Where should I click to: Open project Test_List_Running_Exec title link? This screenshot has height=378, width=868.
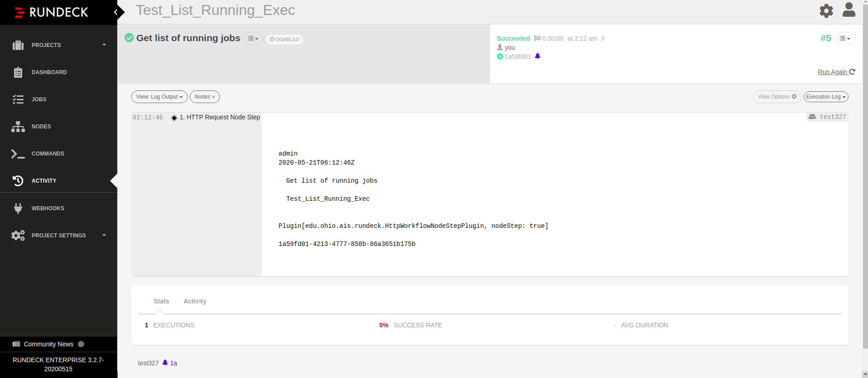pyautogui.click(x=215, y=10)
